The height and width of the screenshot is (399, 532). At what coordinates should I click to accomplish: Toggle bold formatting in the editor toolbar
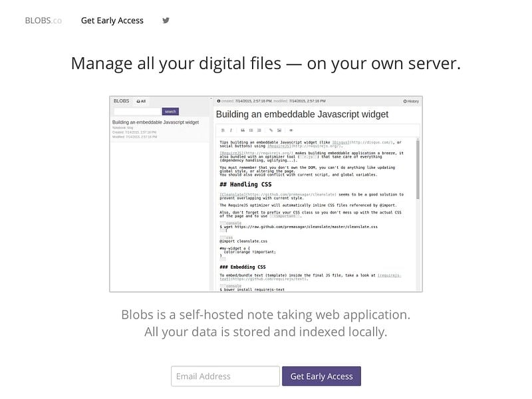tap(223, 130)
